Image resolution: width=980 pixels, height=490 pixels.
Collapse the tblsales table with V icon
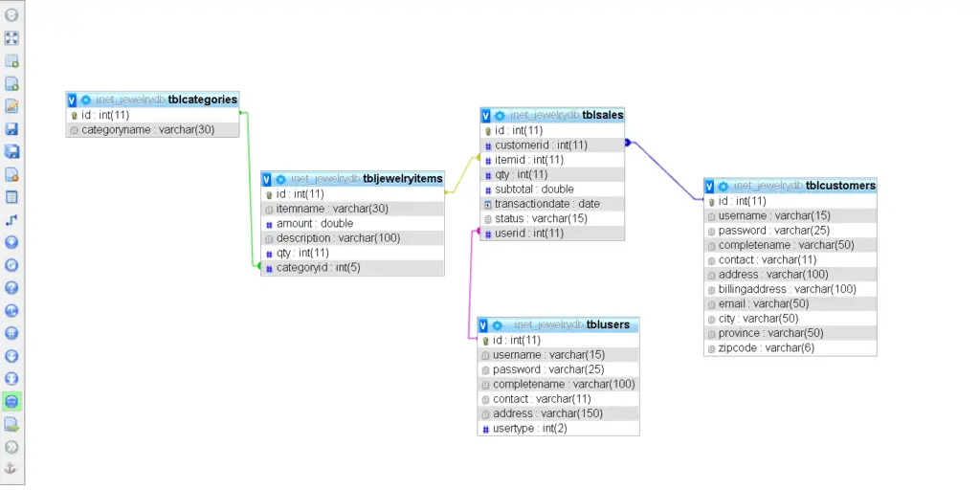(486, 116)
